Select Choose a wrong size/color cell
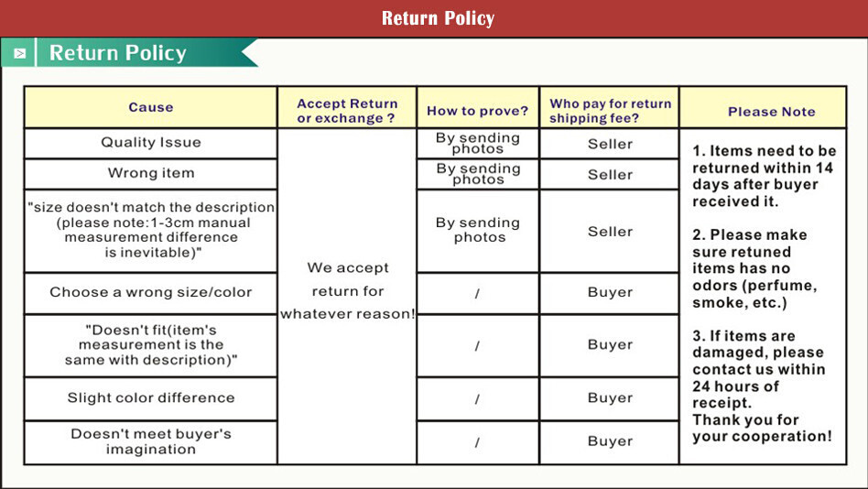This screenshot has height=489, width=868. click(151, 292)
